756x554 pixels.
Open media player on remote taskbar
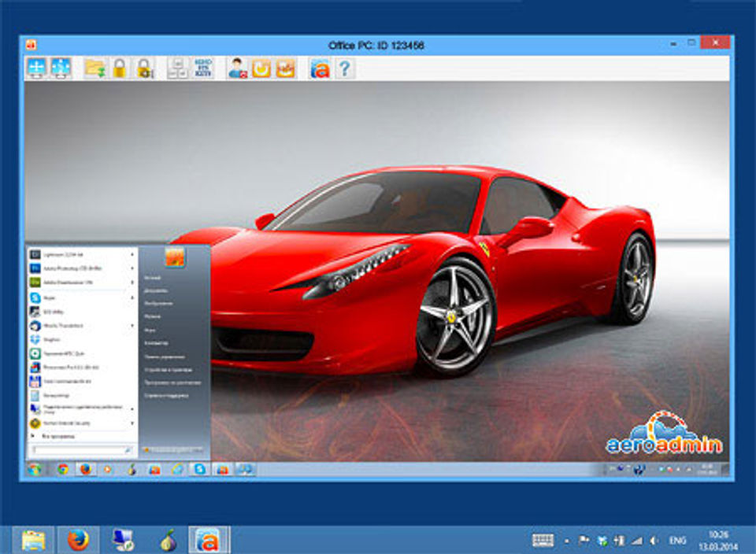pos(108,469)
